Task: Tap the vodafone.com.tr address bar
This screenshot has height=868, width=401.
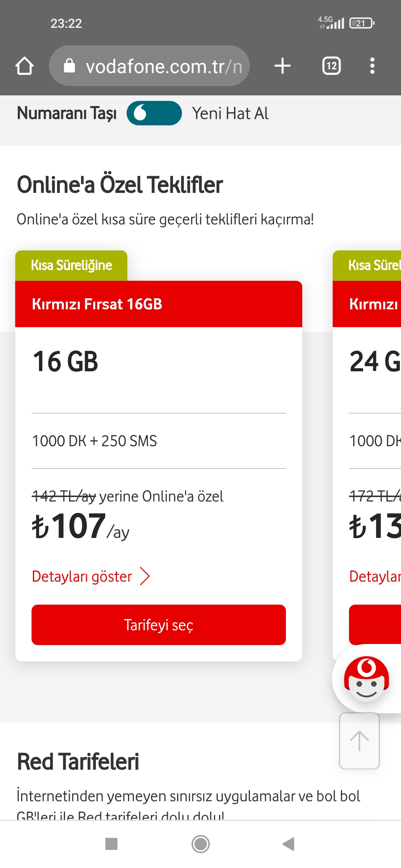Action: coord(149,66)
